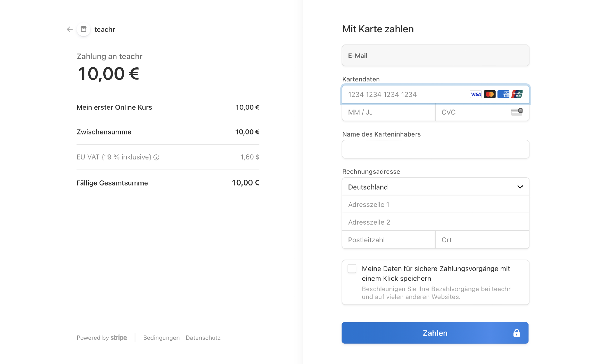Open the Datenschutz link

[x=203, y=338]
